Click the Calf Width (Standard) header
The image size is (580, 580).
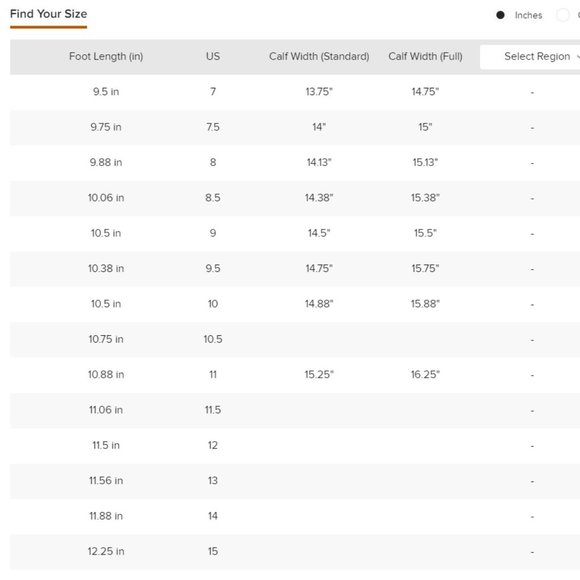coord(319,57)
